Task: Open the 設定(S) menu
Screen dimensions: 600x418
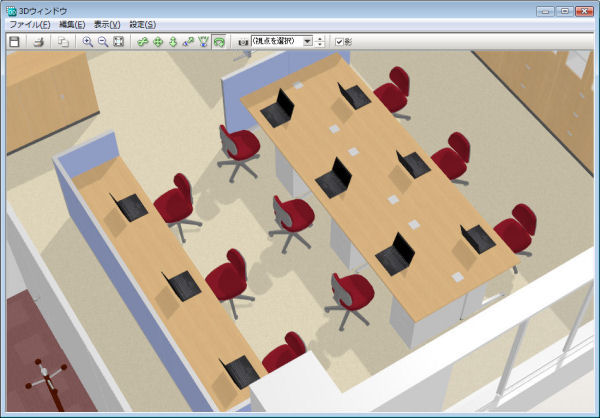Action: (143, 23)
